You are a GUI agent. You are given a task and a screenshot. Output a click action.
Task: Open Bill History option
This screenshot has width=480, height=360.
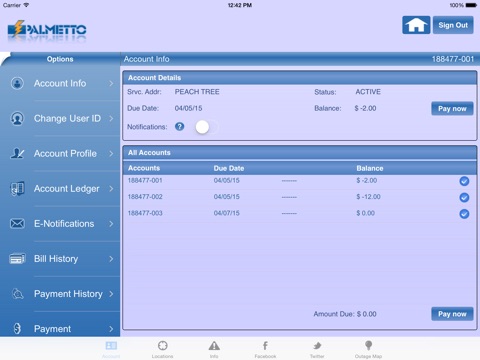pyautogui.click(x=60, y=259)
